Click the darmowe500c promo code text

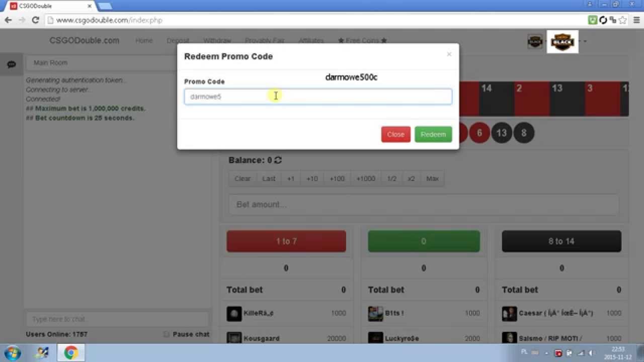pyautogui.click(x=351, y=77)
